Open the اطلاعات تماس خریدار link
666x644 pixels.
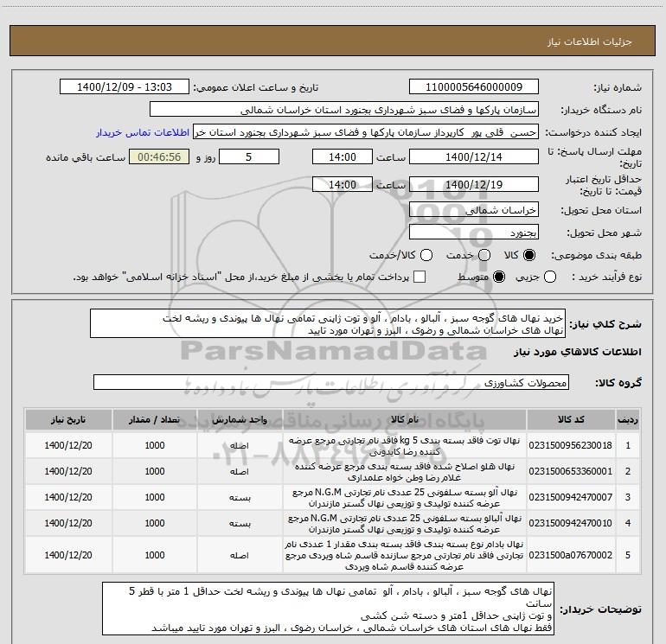pyautogui.click(x=143, y=132)
